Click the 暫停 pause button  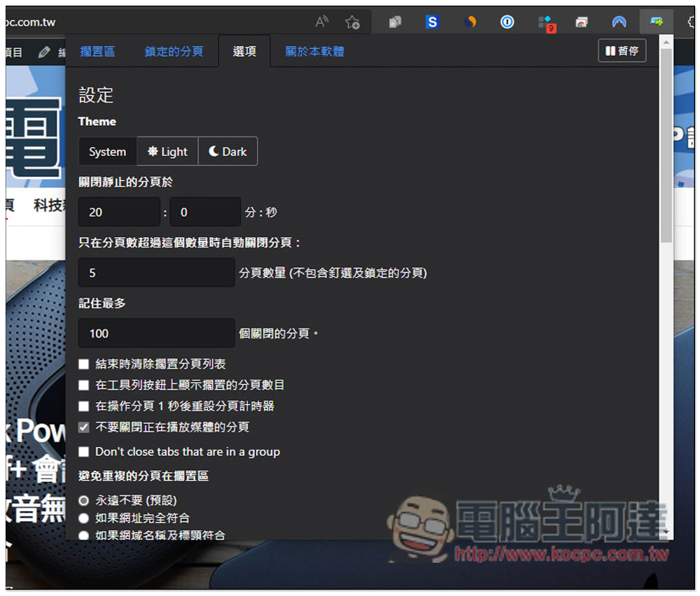(x=622, y=51)
